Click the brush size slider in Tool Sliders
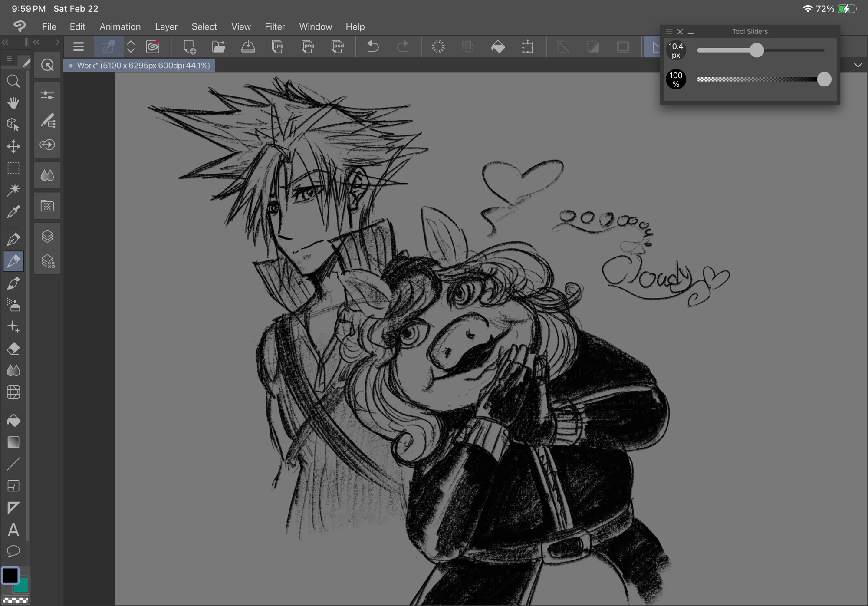 tap(760, 50)
